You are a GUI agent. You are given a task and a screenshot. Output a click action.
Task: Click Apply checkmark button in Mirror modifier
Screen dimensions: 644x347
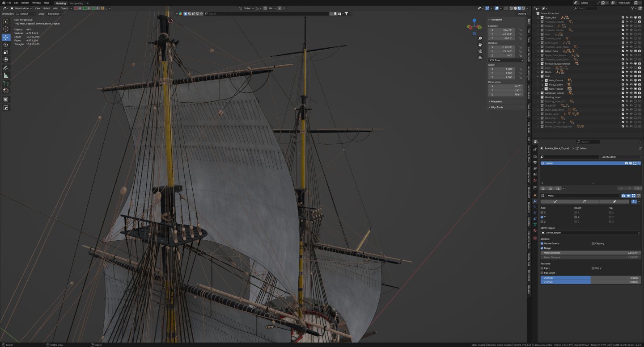click(555, 201)
